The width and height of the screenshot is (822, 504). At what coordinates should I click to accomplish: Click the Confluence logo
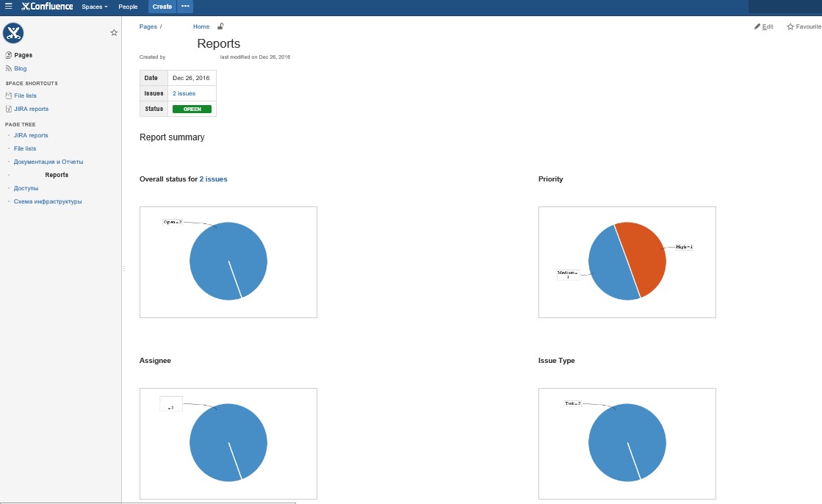point(47,7)
